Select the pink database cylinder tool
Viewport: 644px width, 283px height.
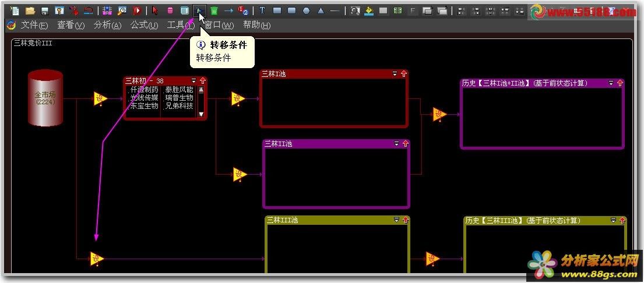[170, 10]
